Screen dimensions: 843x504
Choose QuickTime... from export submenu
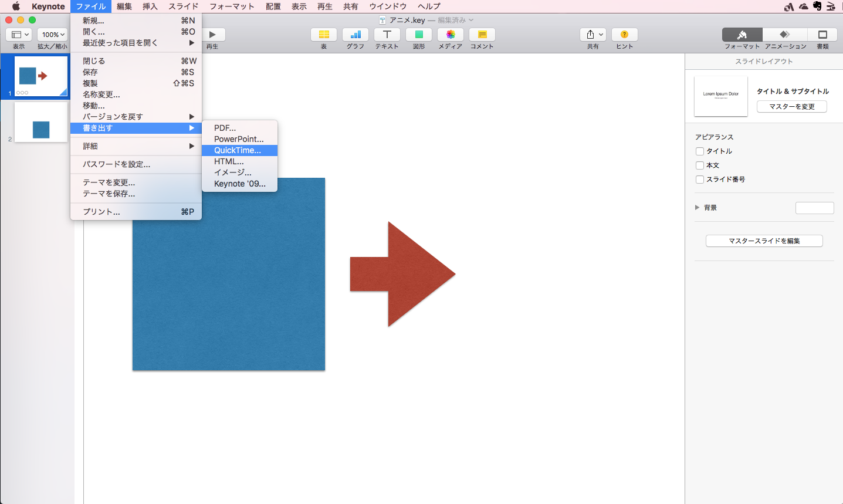[238, 150]
